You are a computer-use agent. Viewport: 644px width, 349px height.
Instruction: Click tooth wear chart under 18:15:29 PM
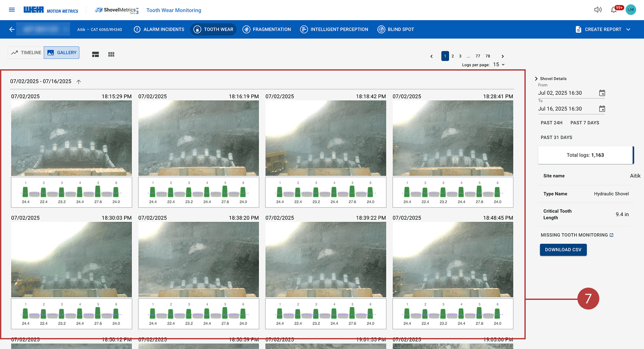71,192
